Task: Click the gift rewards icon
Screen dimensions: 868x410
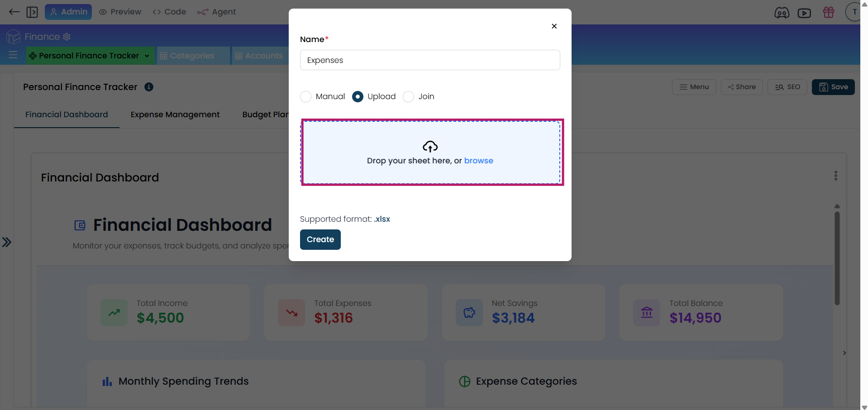Action: coord(829,12)
